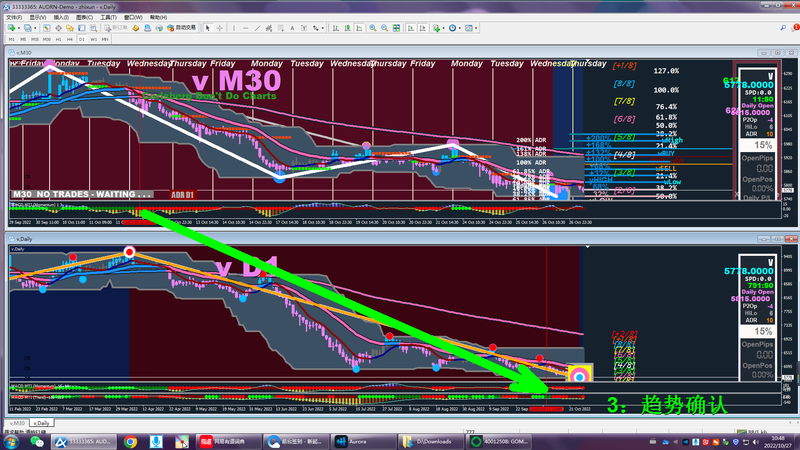Expand the Periods clock dropdown
The width and height of the screenshot is (800, 450).
pos(460,28)
